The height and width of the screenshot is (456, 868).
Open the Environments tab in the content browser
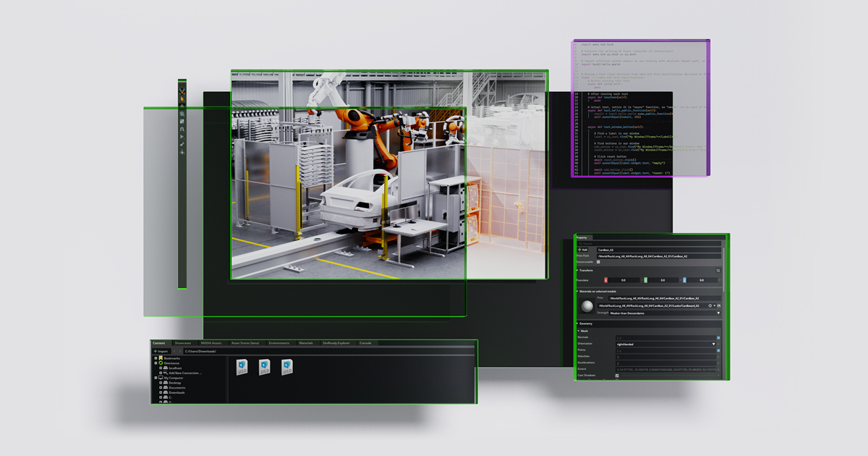click(278, 342)
